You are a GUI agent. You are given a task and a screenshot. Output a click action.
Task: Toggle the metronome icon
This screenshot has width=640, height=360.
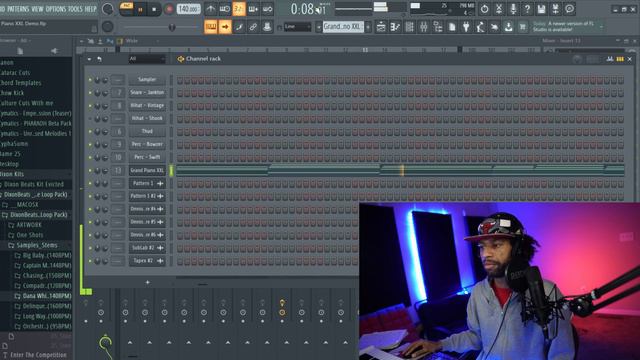pos(211,9)
